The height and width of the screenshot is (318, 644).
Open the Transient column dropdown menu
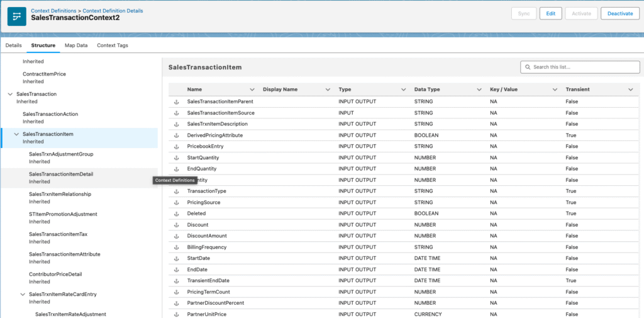[x=630, y=89]
